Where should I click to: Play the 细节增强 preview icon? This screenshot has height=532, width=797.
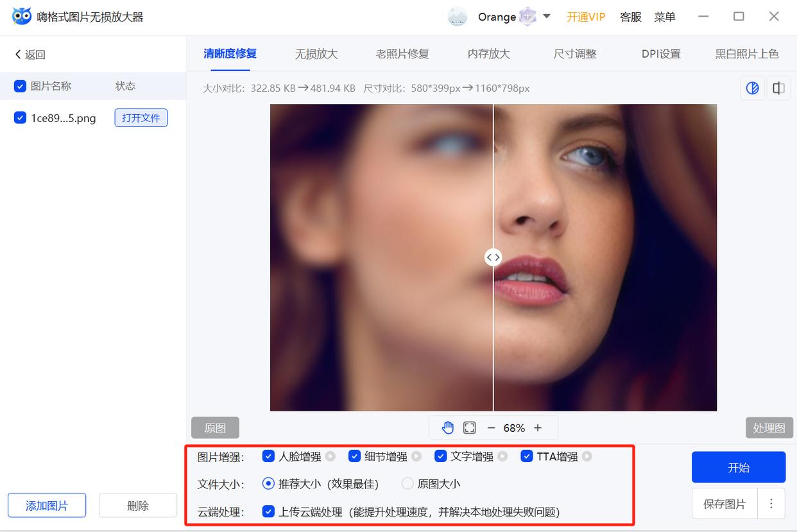point(416,456)
